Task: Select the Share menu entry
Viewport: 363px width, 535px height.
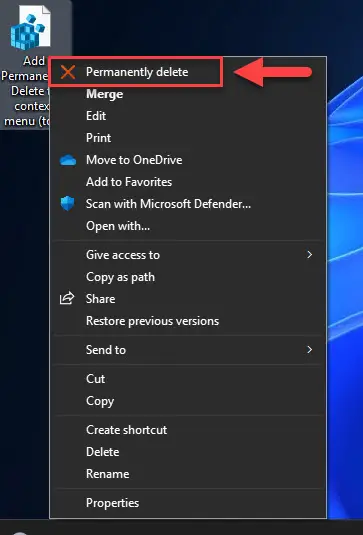Action: click(x=188, y=299)
